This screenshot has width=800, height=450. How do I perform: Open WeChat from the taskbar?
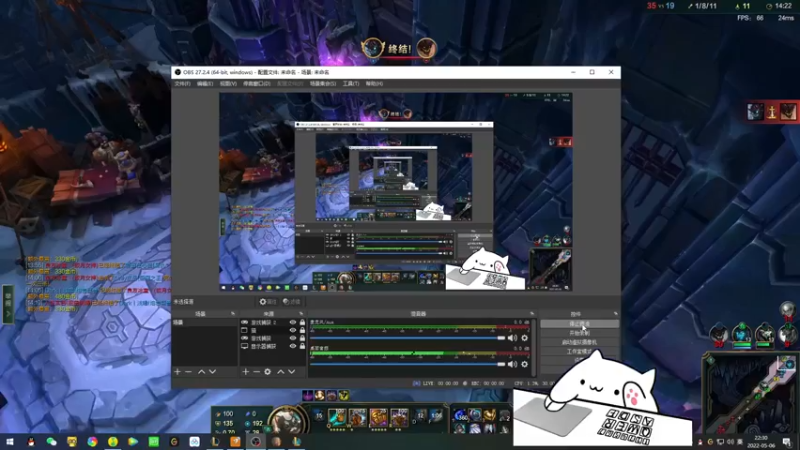[52, 442]
